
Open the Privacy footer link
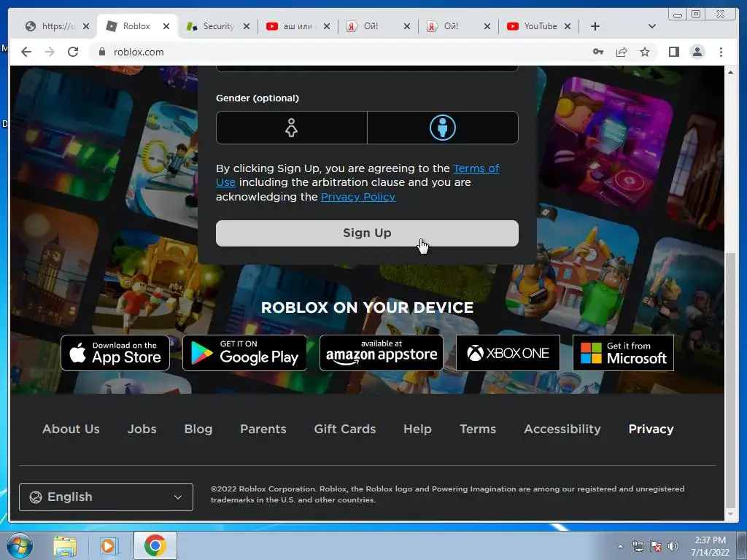pyautogui.click(x=651, y=429)
